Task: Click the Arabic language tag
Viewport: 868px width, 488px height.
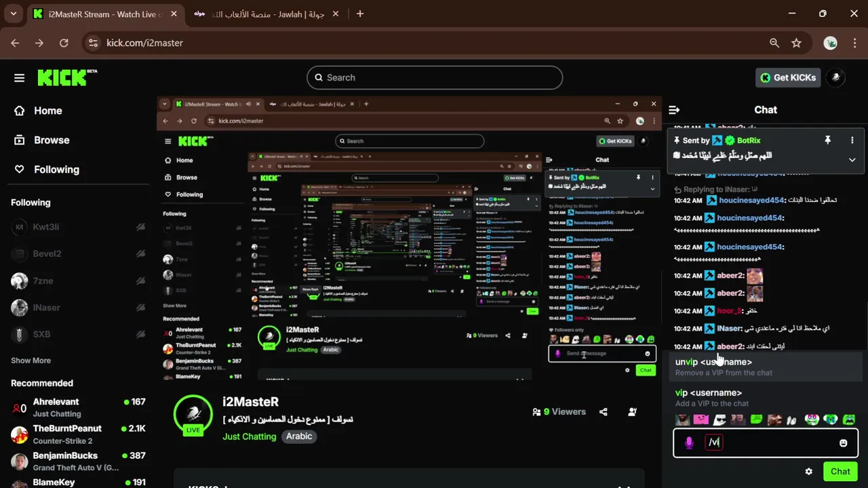Action: (x=299, y=436)
